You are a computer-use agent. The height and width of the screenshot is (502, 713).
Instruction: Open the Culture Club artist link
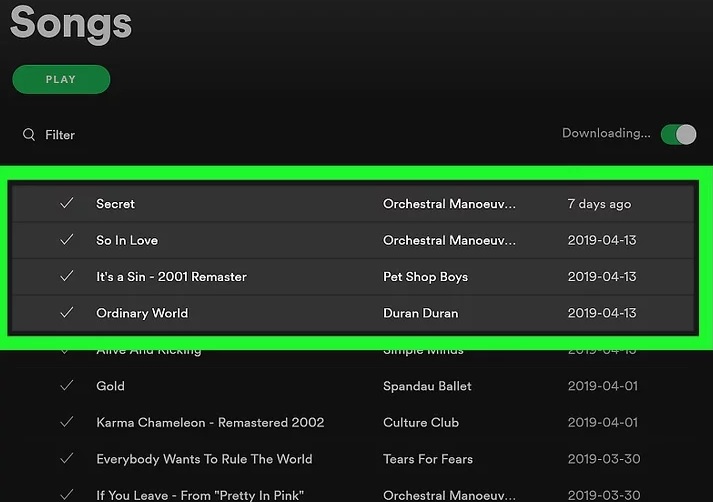coord(421,422)
